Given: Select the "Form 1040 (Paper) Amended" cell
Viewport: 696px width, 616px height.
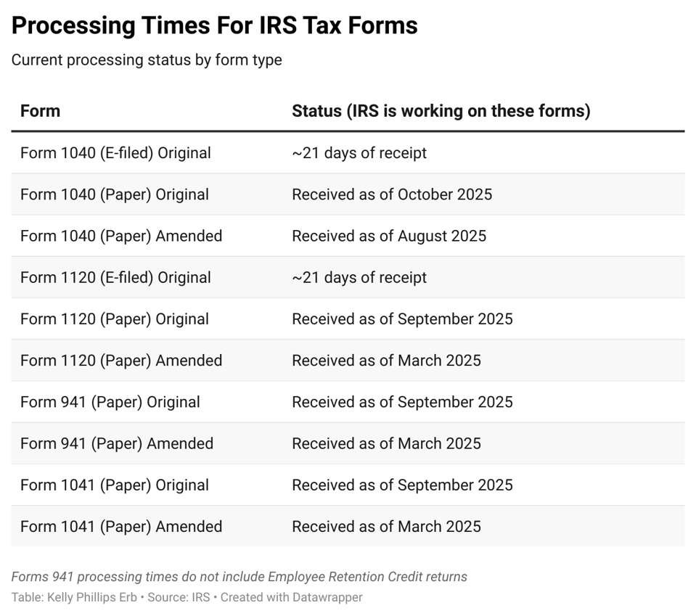Looking at the screenshot, I should [121, 236].
